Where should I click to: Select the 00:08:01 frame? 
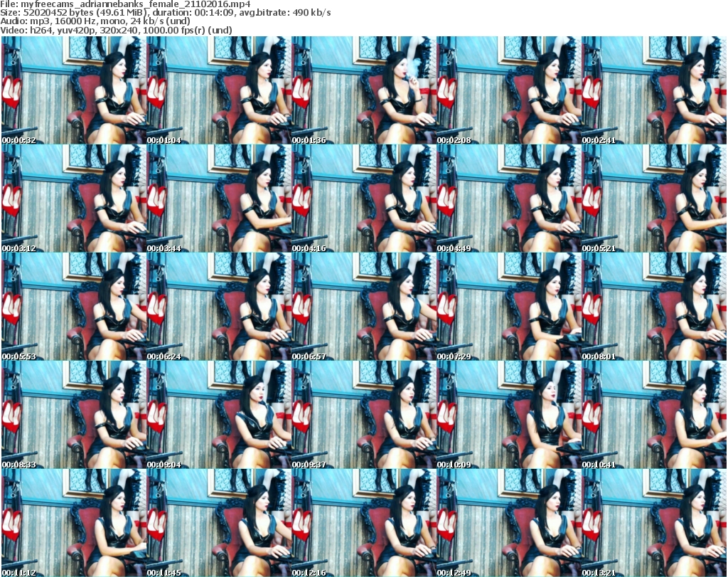pos(654,307)
